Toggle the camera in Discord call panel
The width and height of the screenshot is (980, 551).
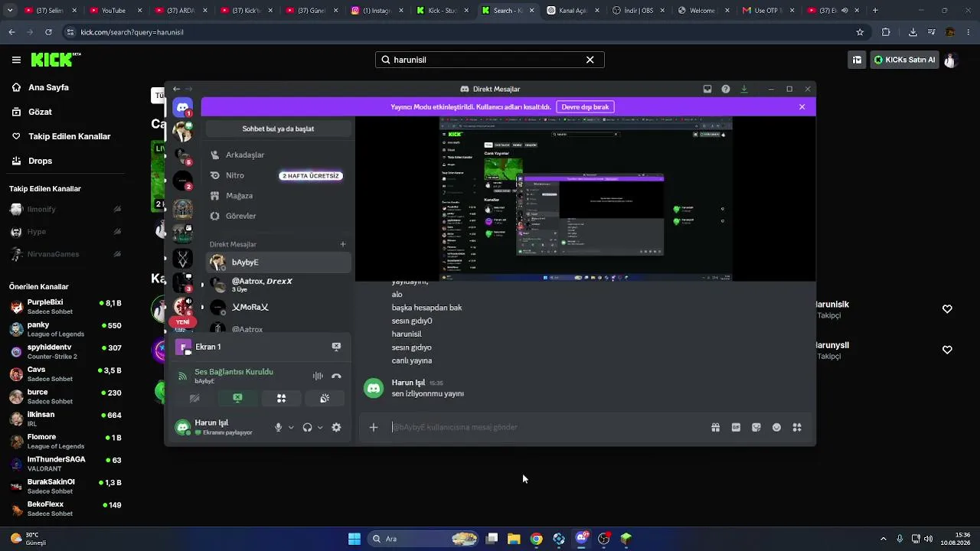pos(194,398)
